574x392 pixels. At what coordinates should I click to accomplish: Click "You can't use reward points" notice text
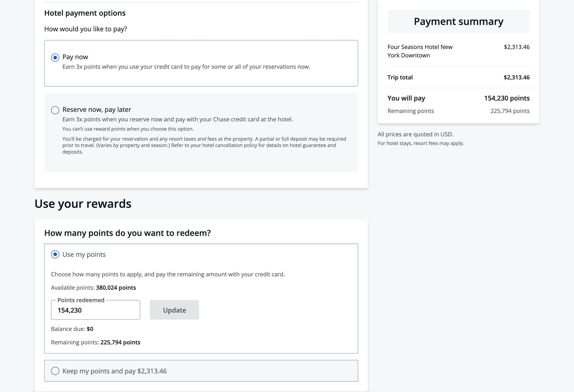pos(128,129)
